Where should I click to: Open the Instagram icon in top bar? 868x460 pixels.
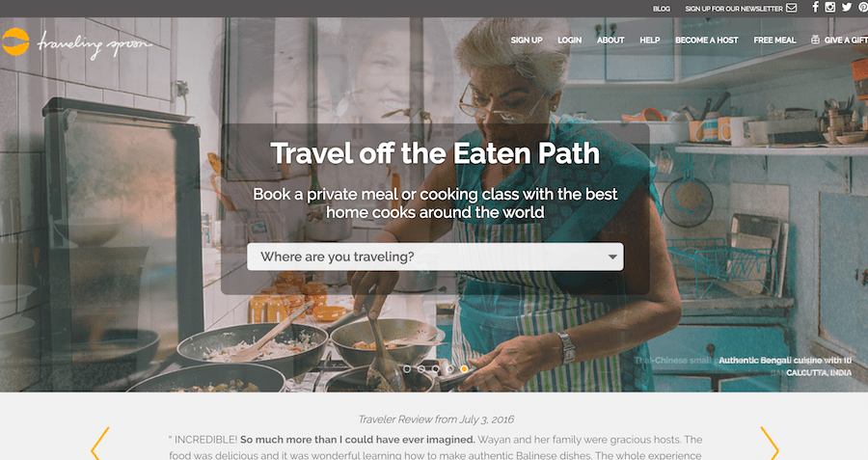[x=829, y=7]
